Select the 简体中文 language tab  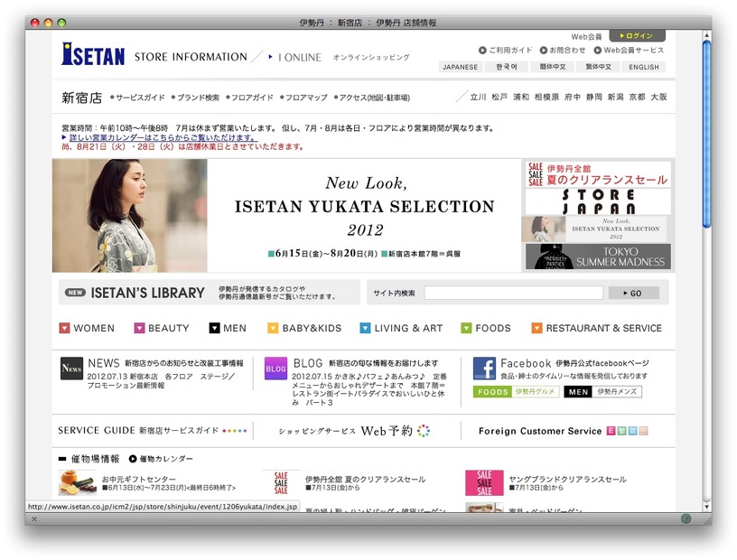(x=552, y=67)
